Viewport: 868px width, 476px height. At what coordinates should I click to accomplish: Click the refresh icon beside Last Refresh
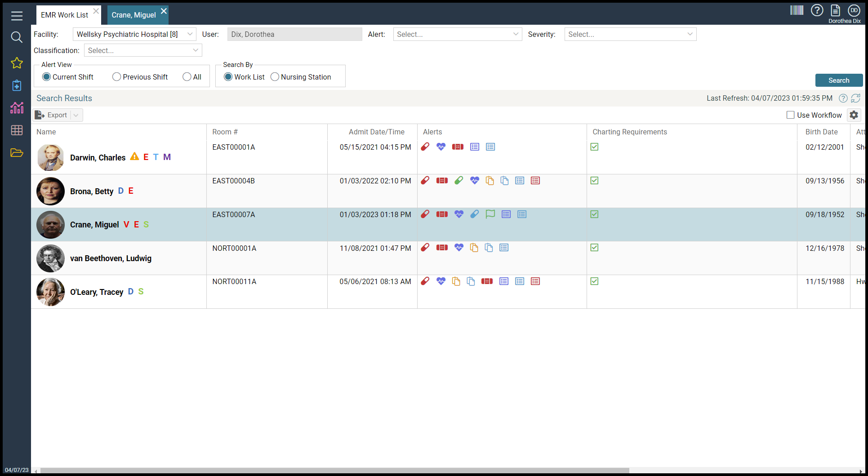click(x=855, y=98)
